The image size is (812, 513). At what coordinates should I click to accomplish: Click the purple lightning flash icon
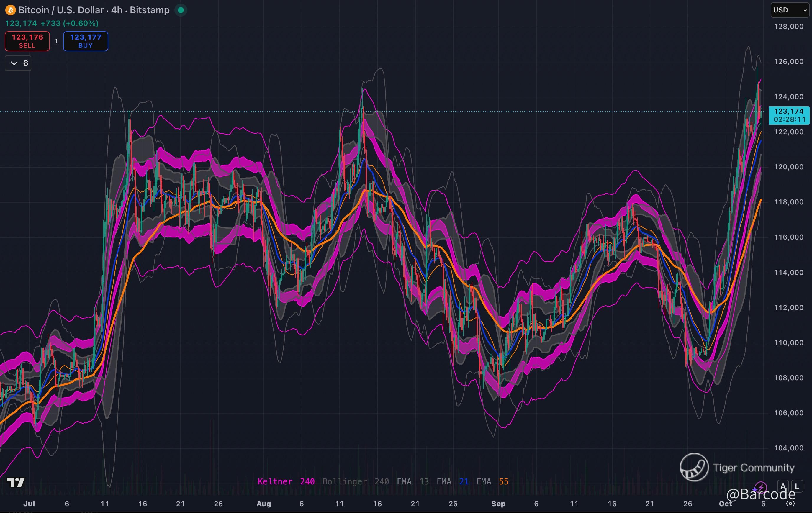click(760, 487)
